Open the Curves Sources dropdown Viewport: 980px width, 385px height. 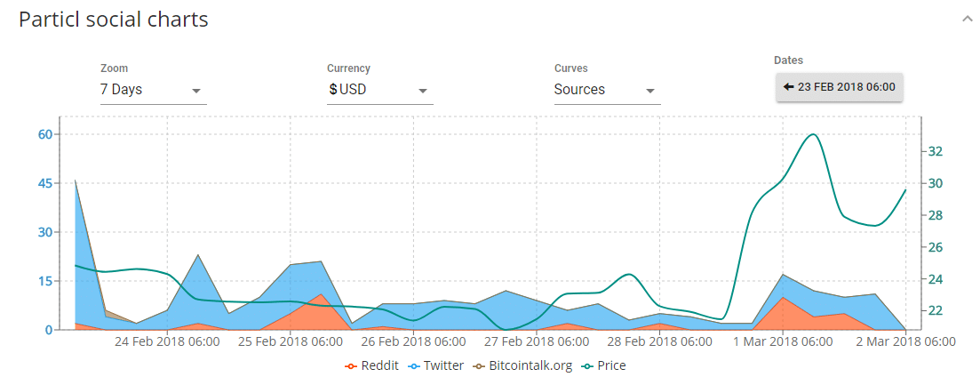point(608,90)
